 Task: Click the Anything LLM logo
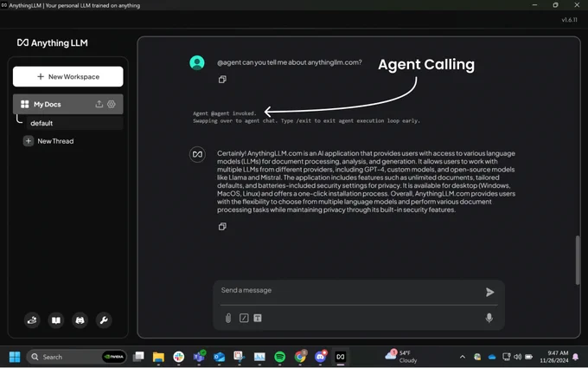tap(53, 42)
